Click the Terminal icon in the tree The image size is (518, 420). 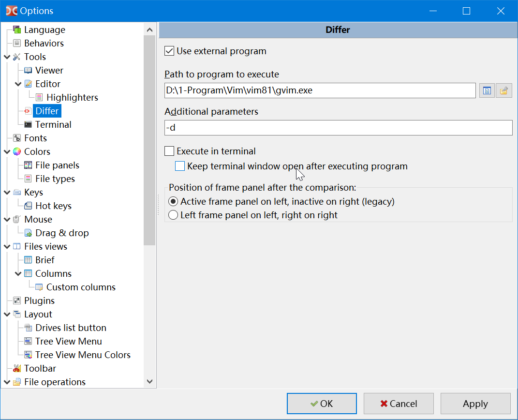pos(28,125)
